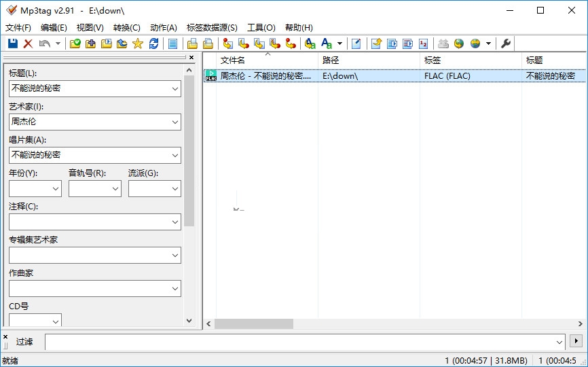Viewport: 588px width, 367px height.
Task: Click the horizontal scrollbar thumb in file list
Action: (x=254, y=324)
